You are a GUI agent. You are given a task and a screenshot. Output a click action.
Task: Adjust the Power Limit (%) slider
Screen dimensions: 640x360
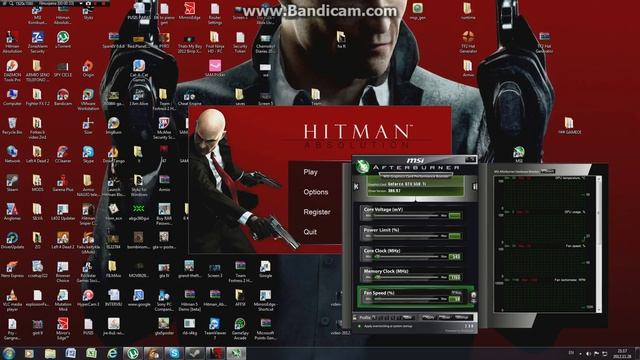coord(406,236)
